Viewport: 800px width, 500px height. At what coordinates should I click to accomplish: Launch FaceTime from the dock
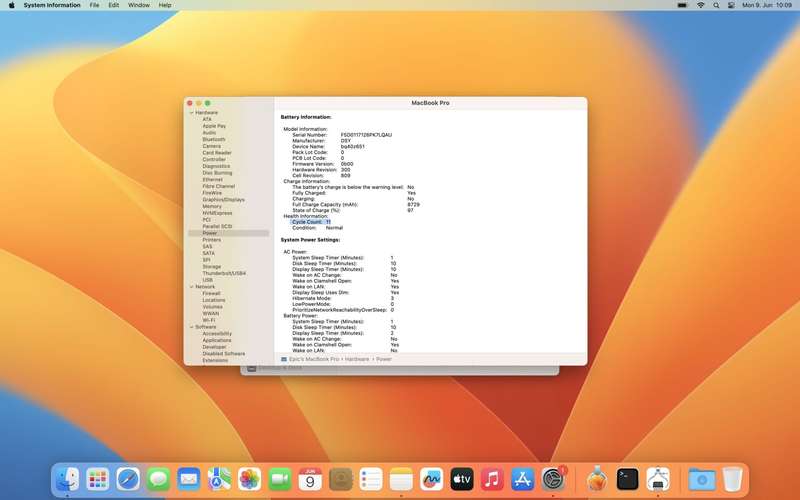(x=280, y=480)
